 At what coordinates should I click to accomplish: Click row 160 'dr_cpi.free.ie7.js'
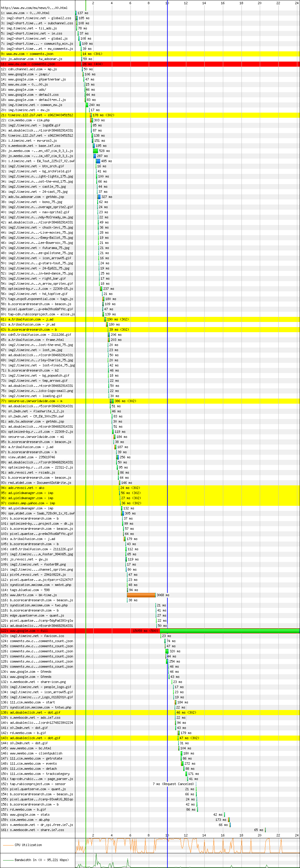150,825
